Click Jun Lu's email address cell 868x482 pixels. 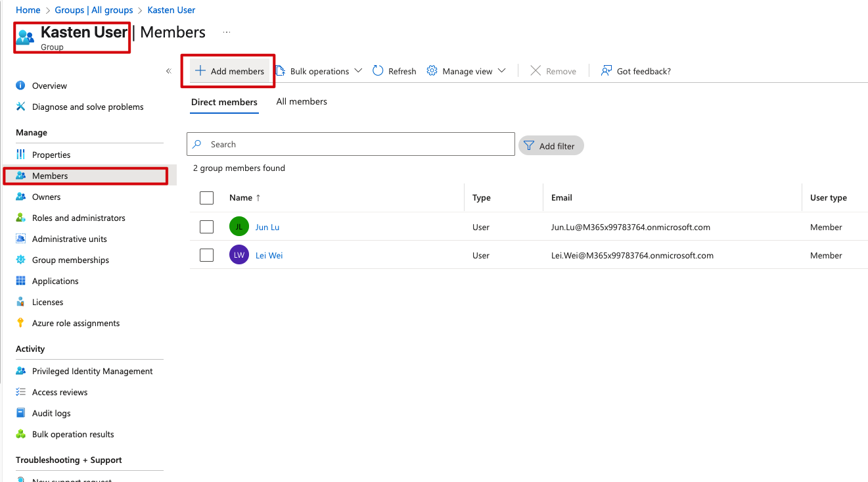click(631, 227)
